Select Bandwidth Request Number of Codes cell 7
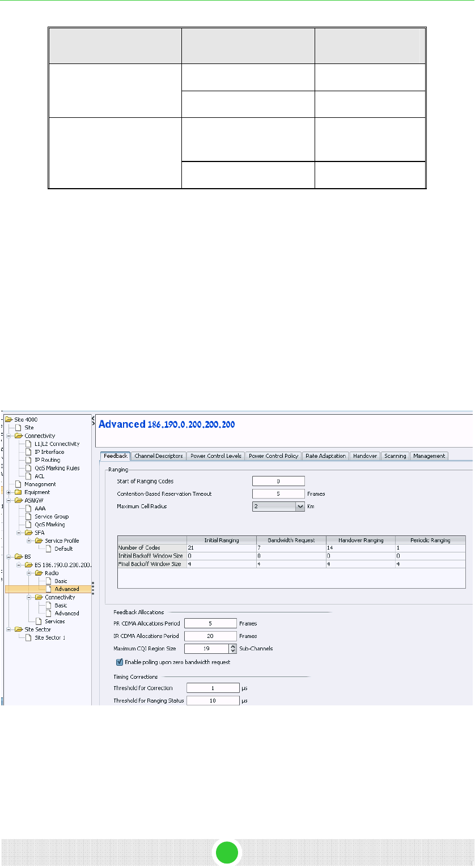475x868 pixels. click(291, 548)
